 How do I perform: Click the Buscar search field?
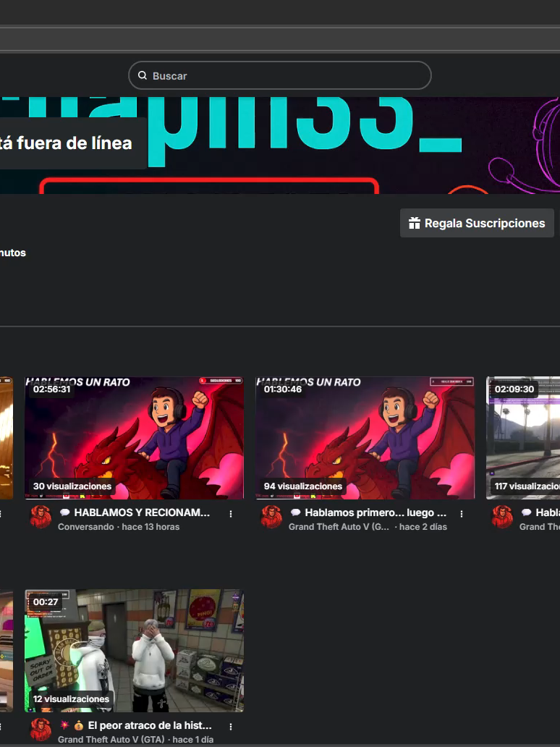coord(279,75)
